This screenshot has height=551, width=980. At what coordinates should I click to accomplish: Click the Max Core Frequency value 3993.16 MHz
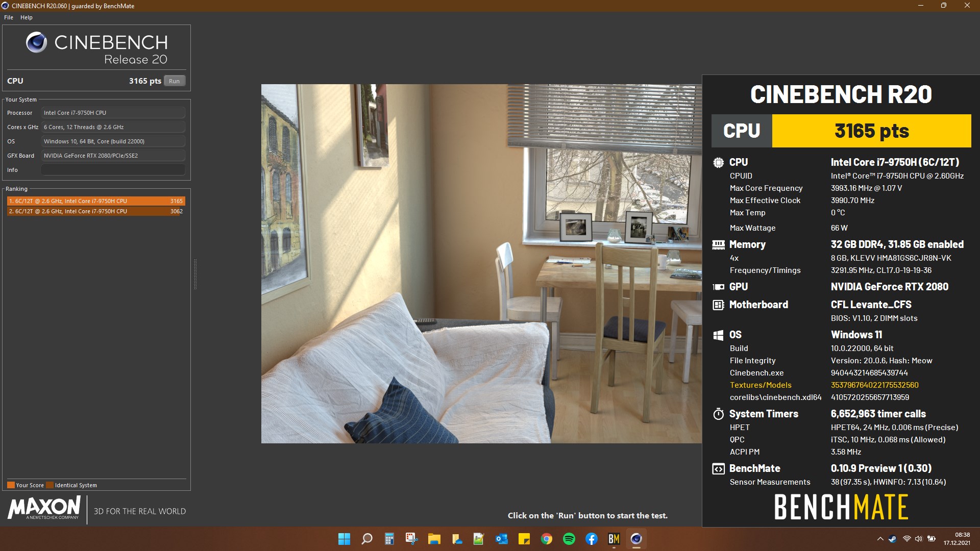coord(866,188)
